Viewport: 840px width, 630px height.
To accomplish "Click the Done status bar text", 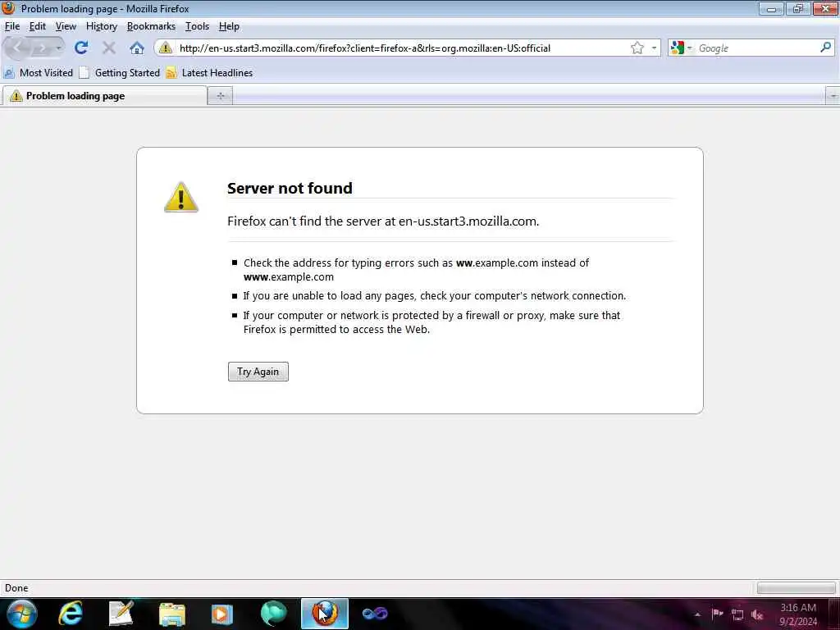I will tap(16, 588).
